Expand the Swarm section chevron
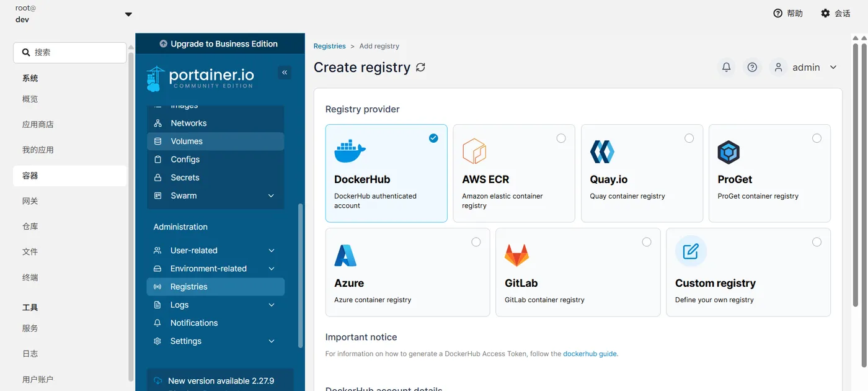Screen dimensions: 868x391 pos(271,195)
